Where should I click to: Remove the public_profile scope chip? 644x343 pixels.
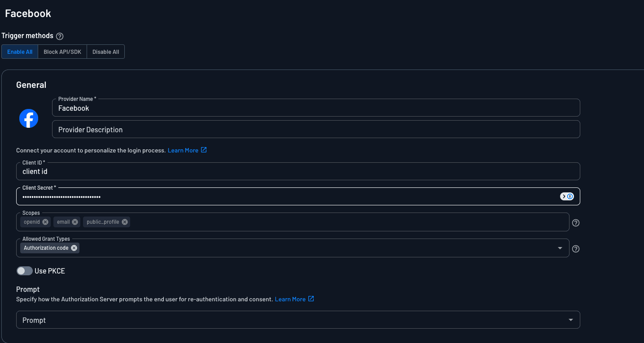125,222
